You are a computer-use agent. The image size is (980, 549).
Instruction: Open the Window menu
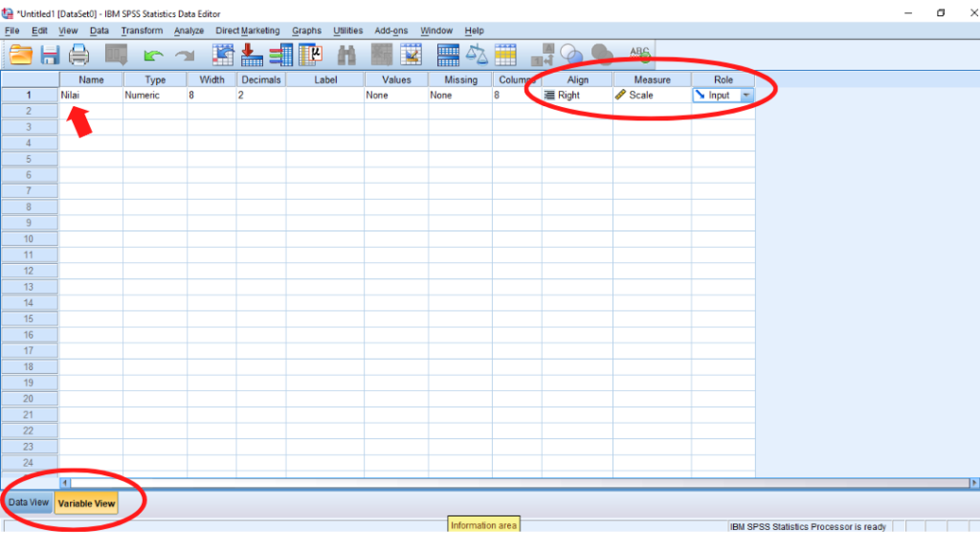tap(436, 31)
